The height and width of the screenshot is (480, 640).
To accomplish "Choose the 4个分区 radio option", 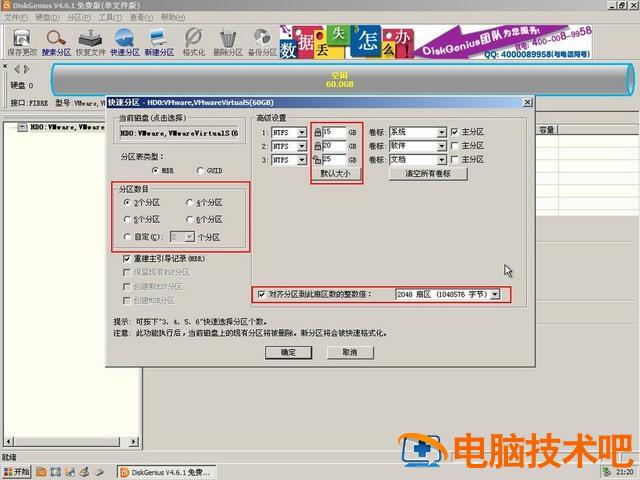I will 189,202.
